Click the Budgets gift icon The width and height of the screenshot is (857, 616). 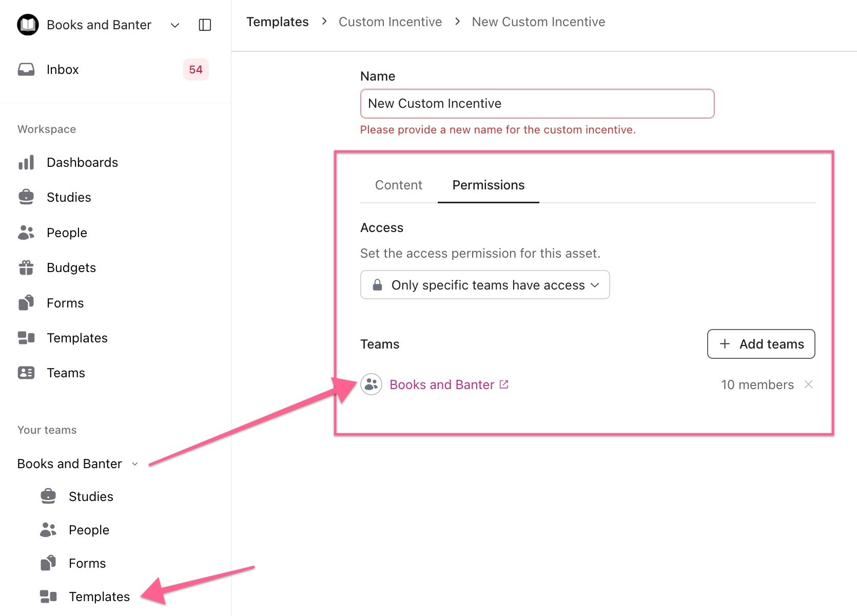tap(26, 267)
